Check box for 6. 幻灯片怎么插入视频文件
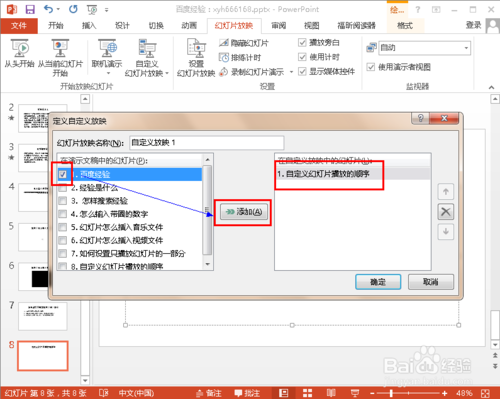The height and width of the screenshot is (399, 500). [x=62, y=240]
